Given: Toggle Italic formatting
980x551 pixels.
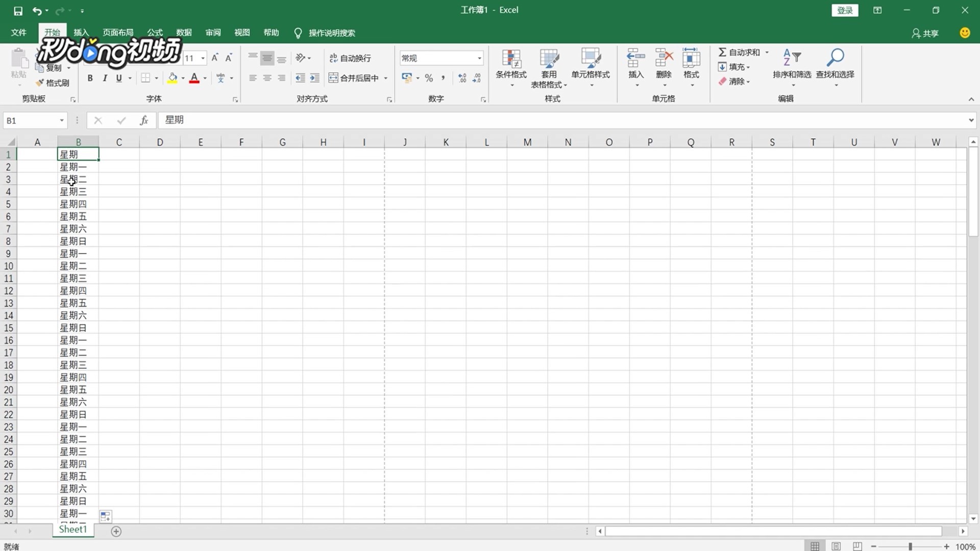Looking at the screenshot, I should [x=105, y=78].
